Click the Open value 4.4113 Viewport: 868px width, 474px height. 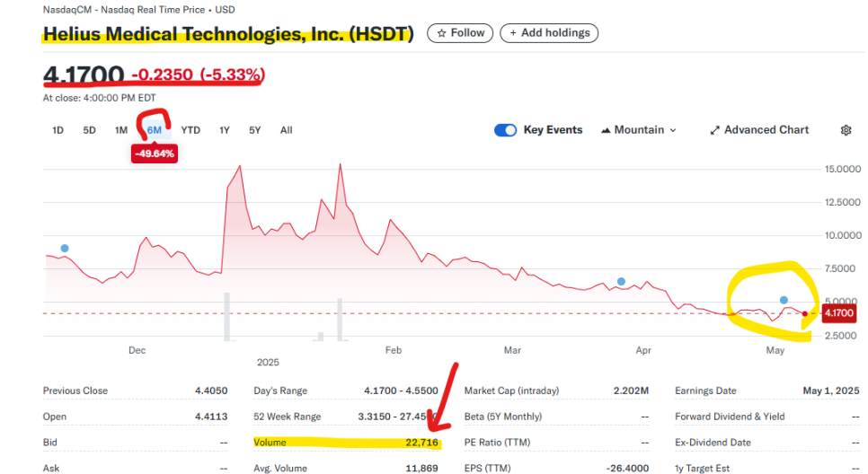211,417
